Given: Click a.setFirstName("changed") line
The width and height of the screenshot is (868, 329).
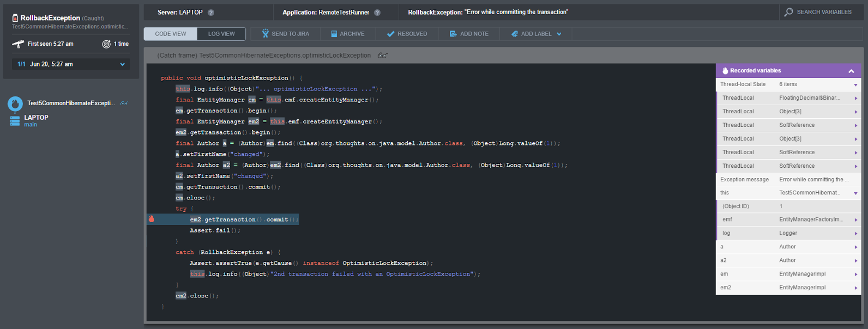Looking at the screenshot, I should 222,154.
